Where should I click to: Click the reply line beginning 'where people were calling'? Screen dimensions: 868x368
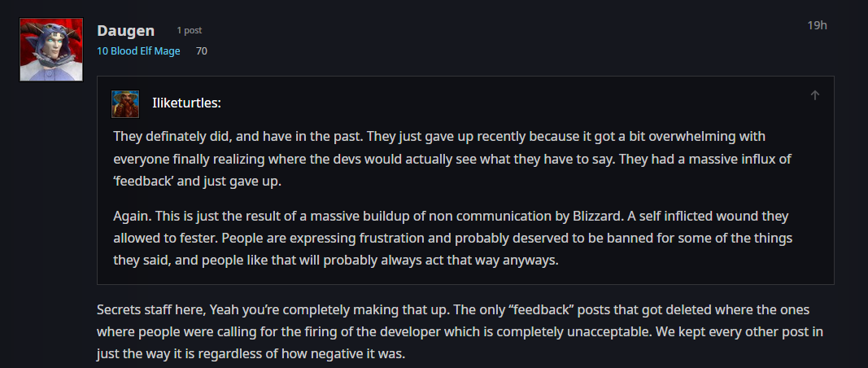coord(460,331)
